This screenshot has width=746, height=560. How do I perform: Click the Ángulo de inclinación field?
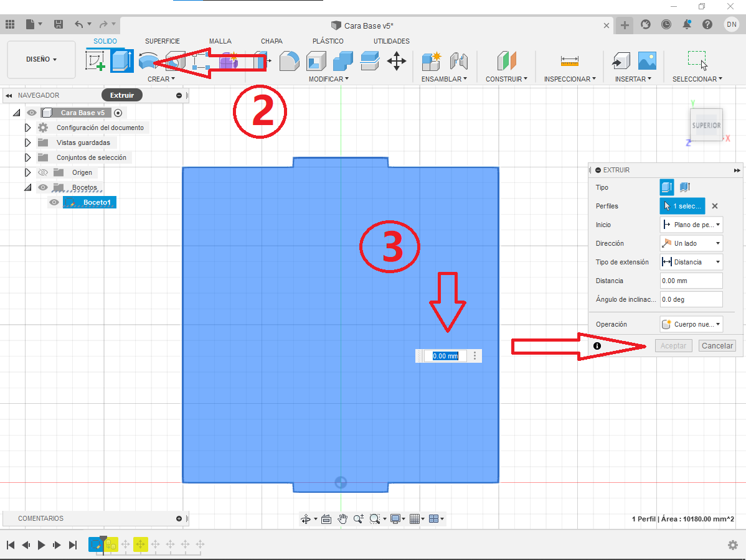click(691, 299)
